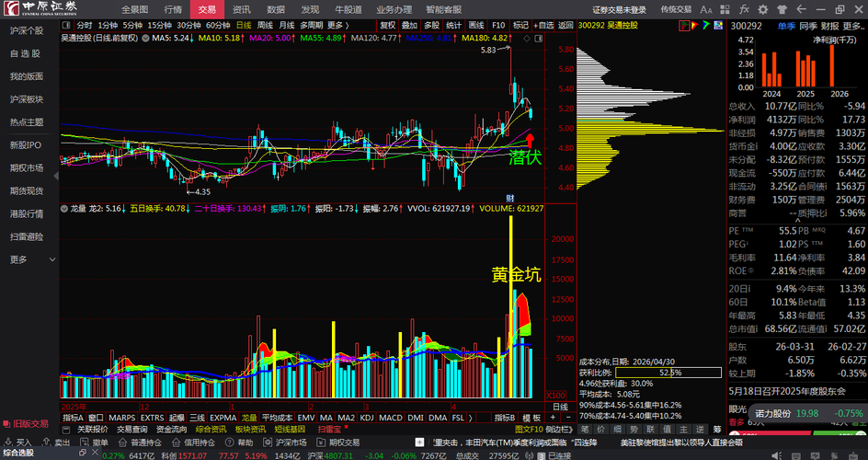
Task: Switch to the 行情 top menu tab
Action: (173, 9)
